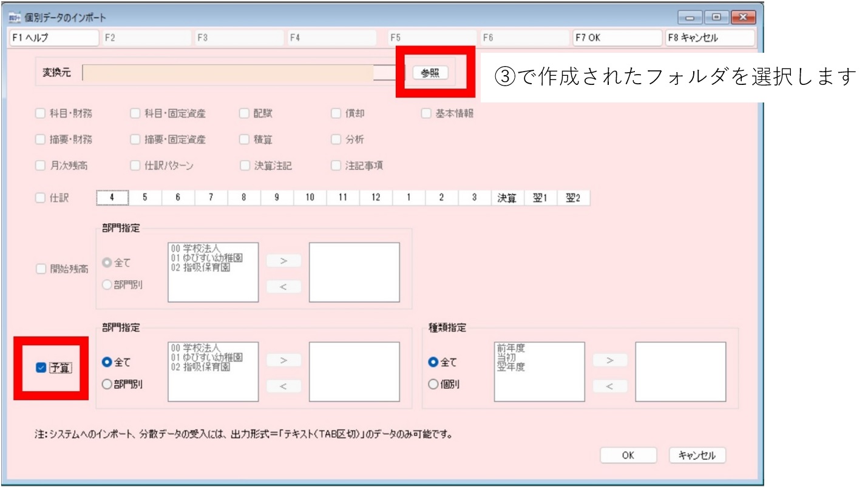Click the 参照 browse button
Screen dimensions: 868x487
tap(430, 73)
